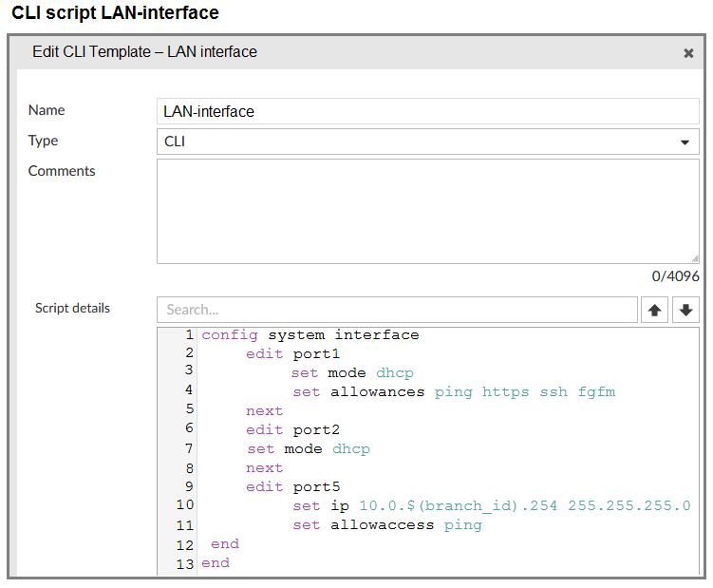Jump to previous search match with up arrow
Screen dimensions: 713x588
pos(654,311)
